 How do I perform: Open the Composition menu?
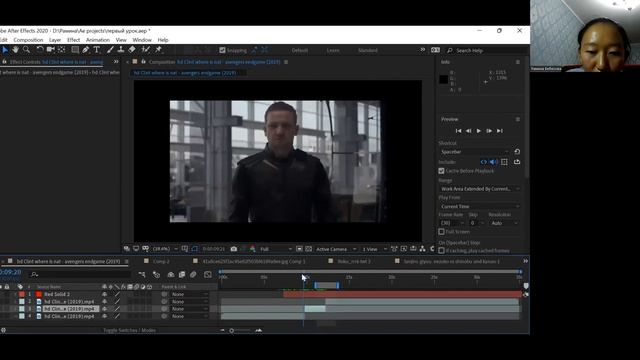(28, 40)
